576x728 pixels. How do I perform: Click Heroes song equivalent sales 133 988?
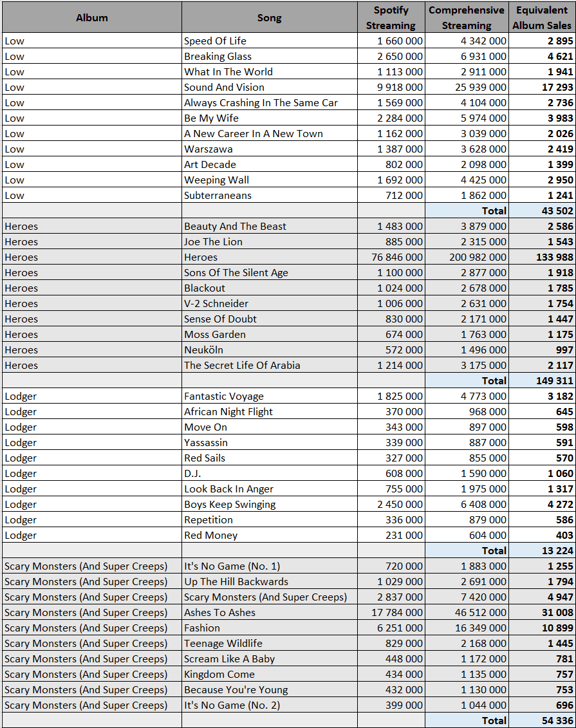[542, 257]
